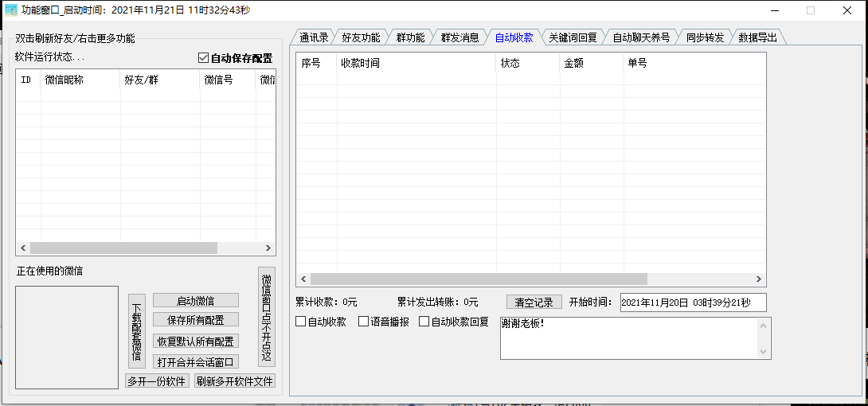
Task: Open the 群功能 tab
Action: click(x=410, y=37)
